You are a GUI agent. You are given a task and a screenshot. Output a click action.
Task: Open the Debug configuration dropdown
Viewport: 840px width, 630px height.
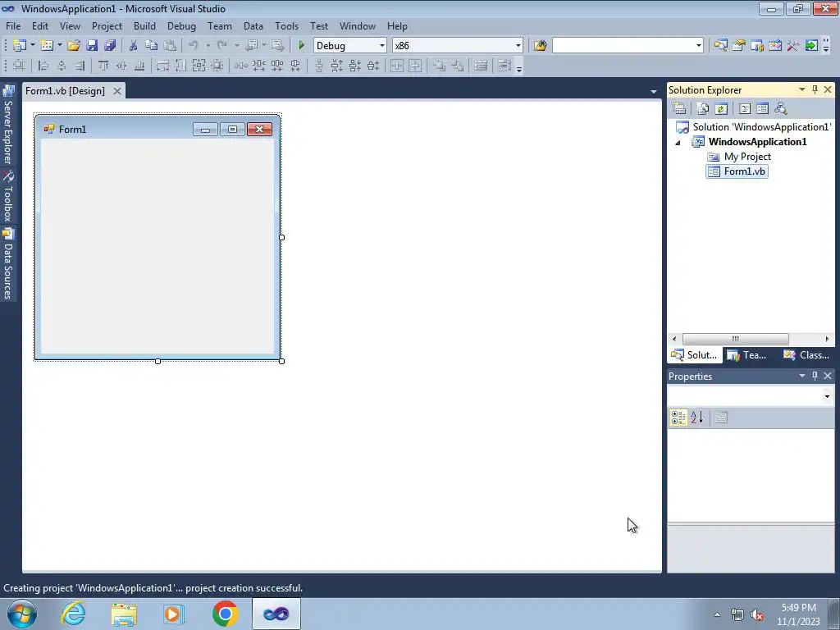(382, 46)
